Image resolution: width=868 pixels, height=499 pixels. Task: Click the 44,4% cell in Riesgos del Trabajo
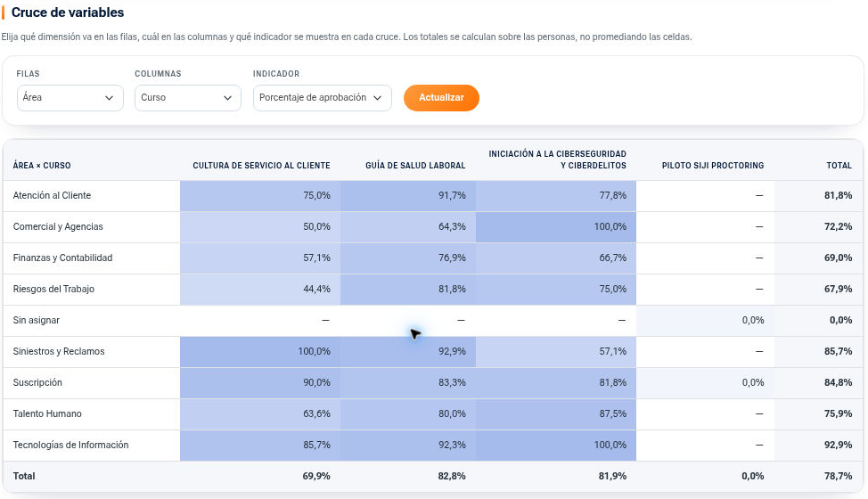(x=260, y=290)
